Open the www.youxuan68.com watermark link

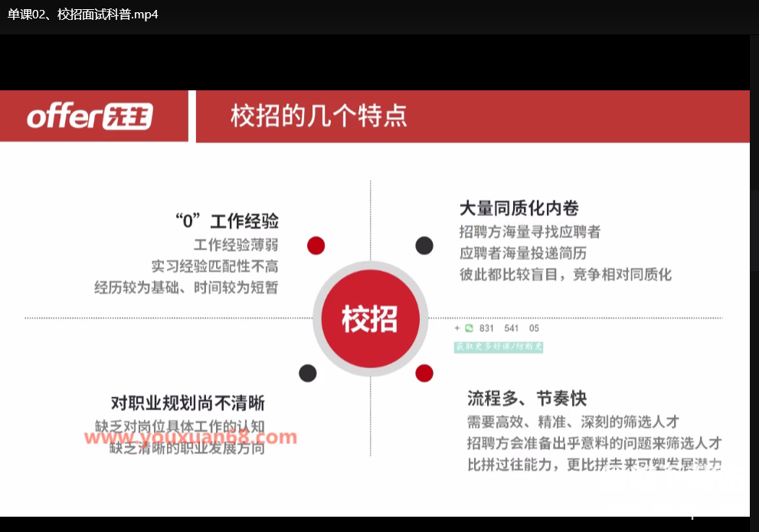[x=190, y=437]
